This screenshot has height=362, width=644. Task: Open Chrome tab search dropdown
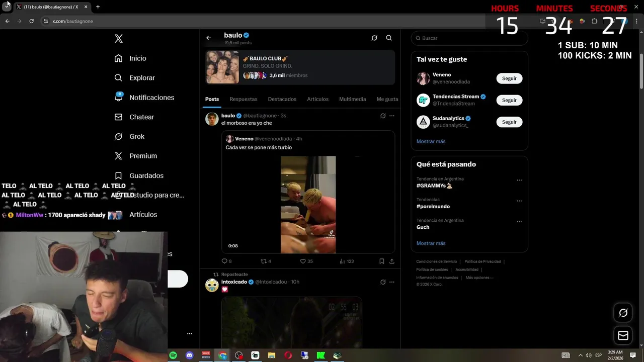point(6,7)
